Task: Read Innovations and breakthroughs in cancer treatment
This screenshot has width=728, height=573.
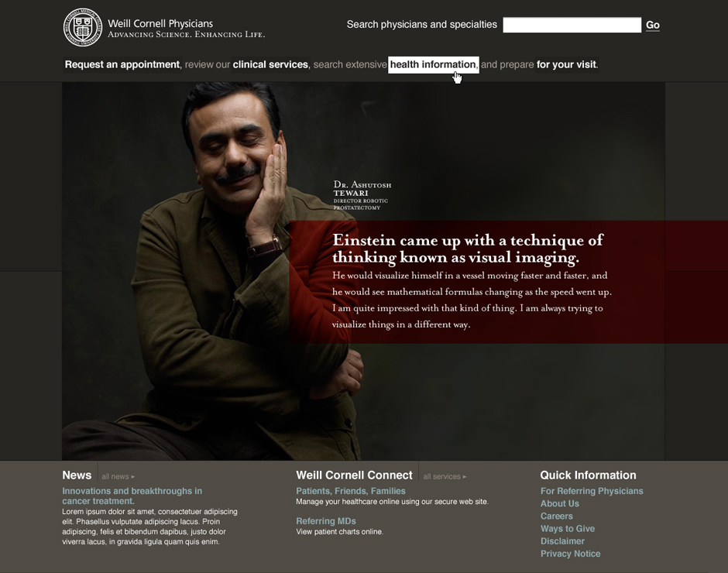Action: click(x=132, y=496)
